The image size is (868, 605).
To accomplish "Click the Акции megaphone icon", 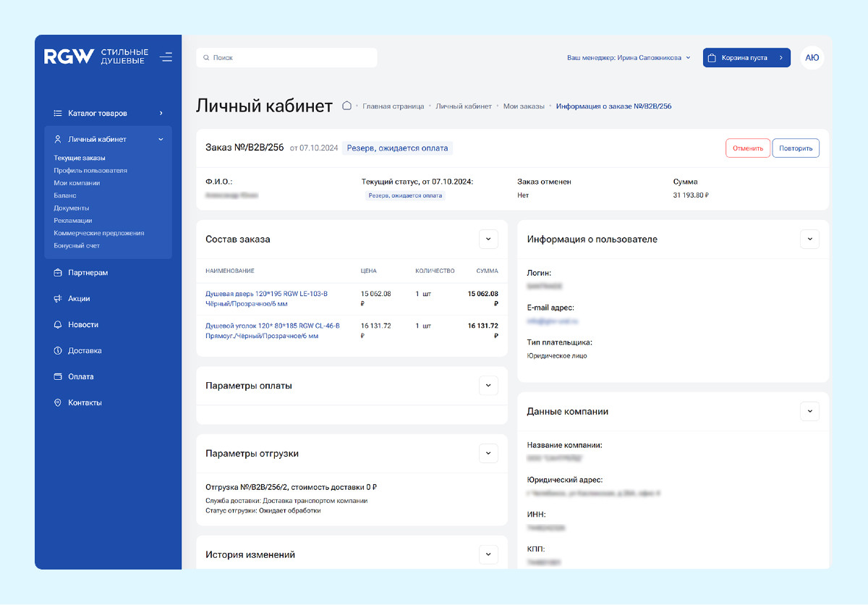I will [58, 299].
